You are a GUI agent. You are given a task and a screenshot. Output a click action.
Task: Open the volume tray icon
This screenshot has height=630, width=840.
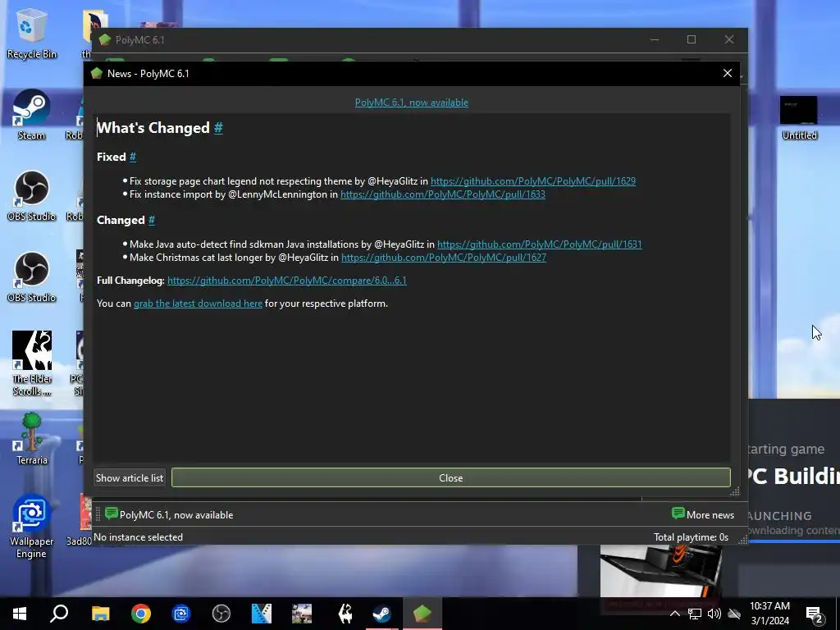[x=714, y=614]
